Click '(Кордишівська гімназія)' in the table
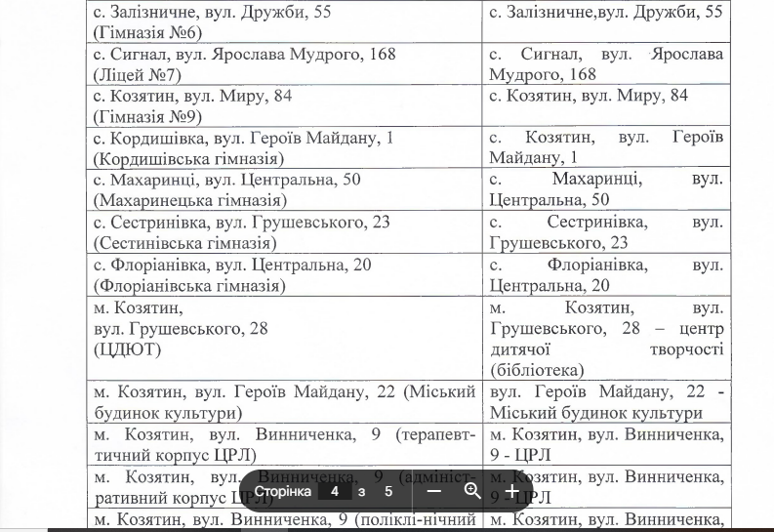Image resolution: width=774 pixels, height=532 pixels. 188,158
